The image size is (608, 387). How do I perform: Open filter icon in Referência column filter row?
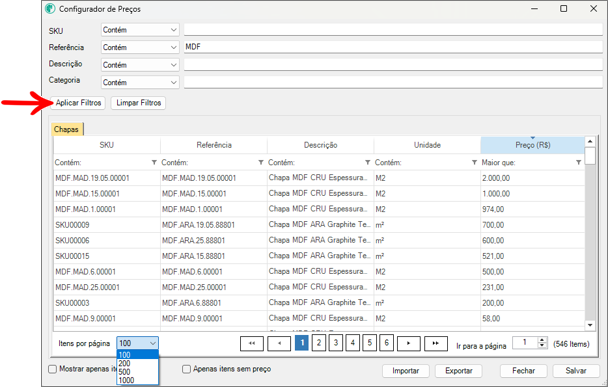[261, 162]
